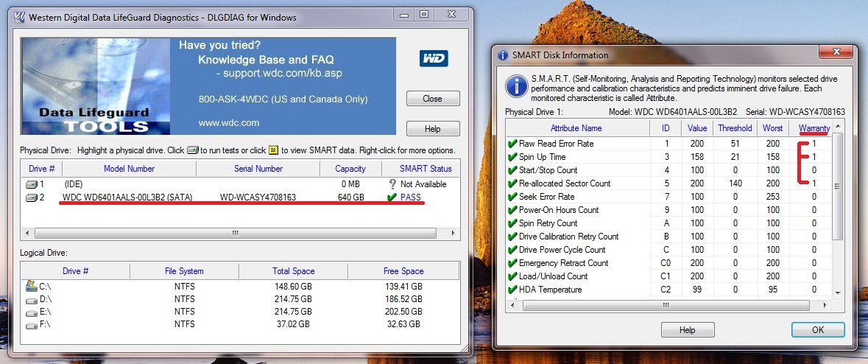This screenshot has height=364, width=868.
Task: Click the File System column header
Action: [x=184, y=271]
